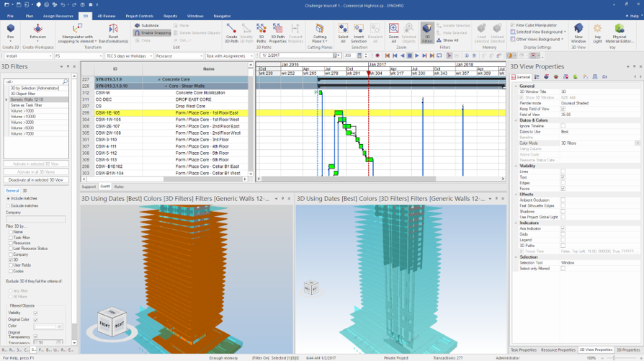This screenshot has width=644, height=361.
Task: Select Exclude matches radio button
Action: click(x=8, y=205)
